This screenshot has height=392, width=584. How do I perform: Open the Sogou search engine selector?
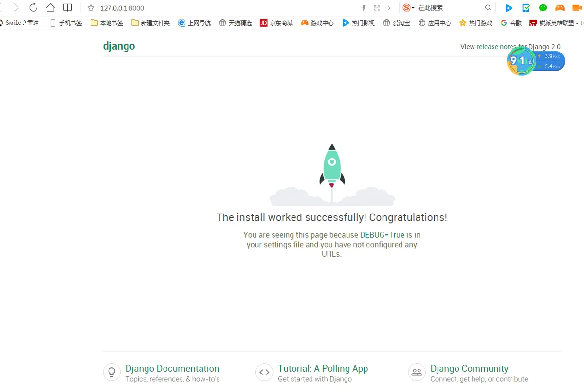point(408,8)
